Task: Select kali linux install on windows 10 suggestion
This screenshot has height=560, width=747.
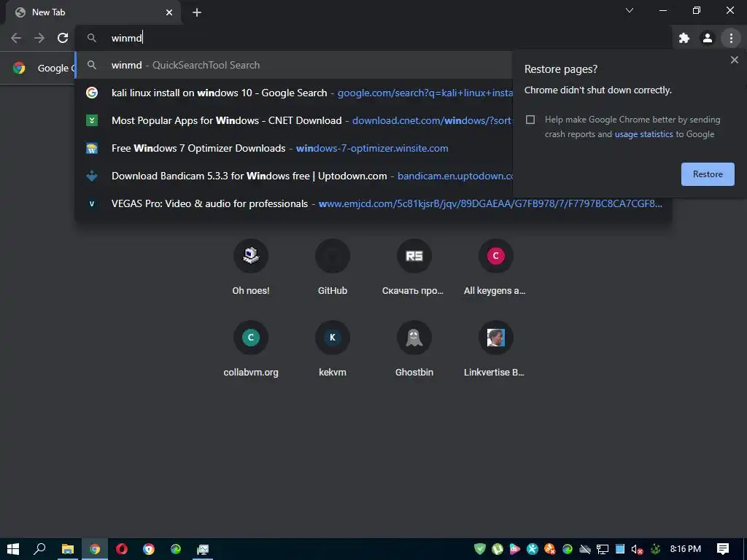Action: coord(293,93)
